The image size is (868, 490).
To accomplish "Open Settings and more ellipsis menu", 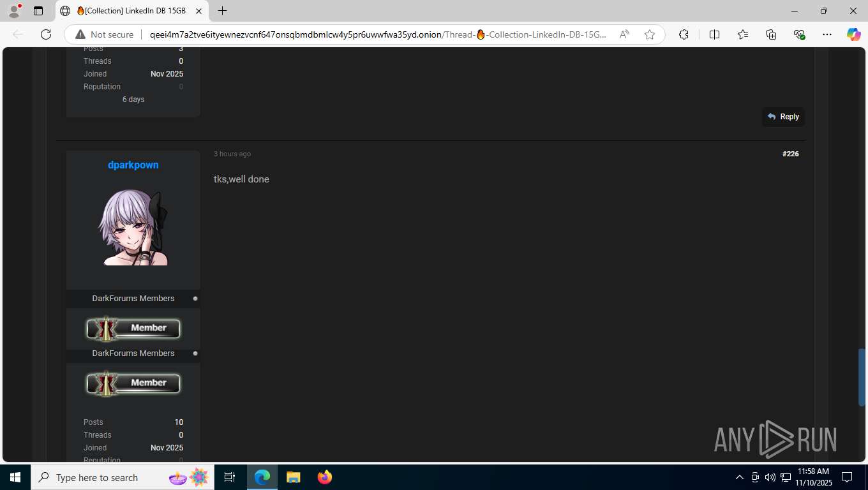I will [x=827, y=34].
